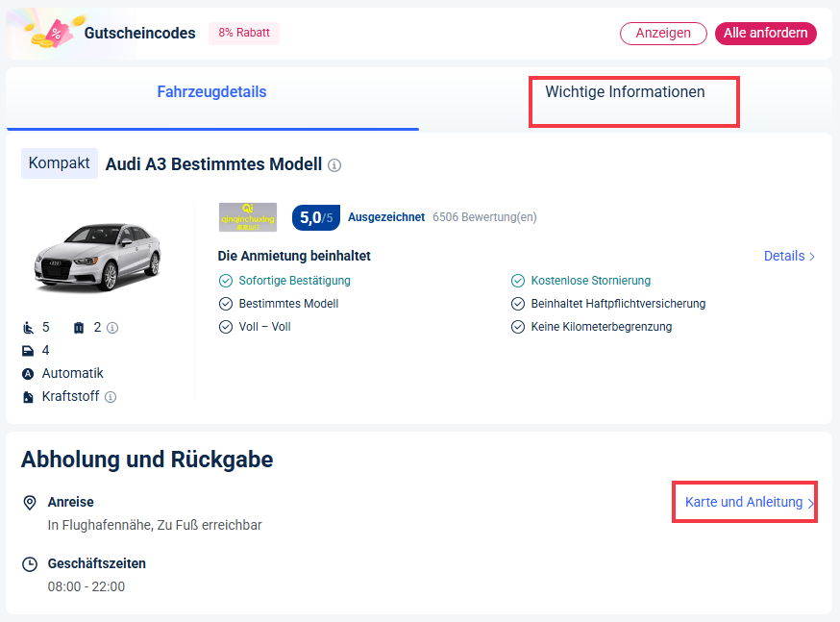
Task: Click the checkmark icon for Voll – Voll
Action: click(226, 327)
